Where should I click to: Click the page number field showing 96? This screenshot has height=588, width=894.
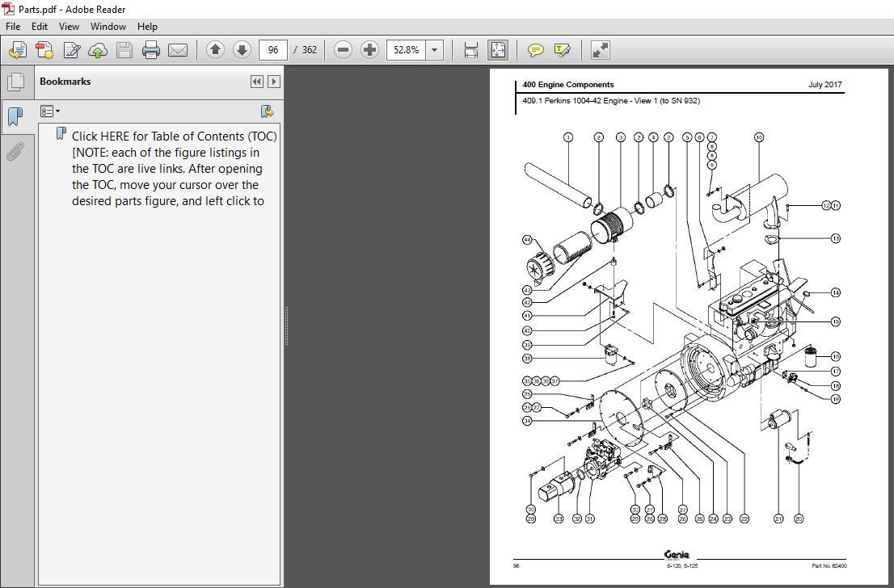tap(273, 50)
